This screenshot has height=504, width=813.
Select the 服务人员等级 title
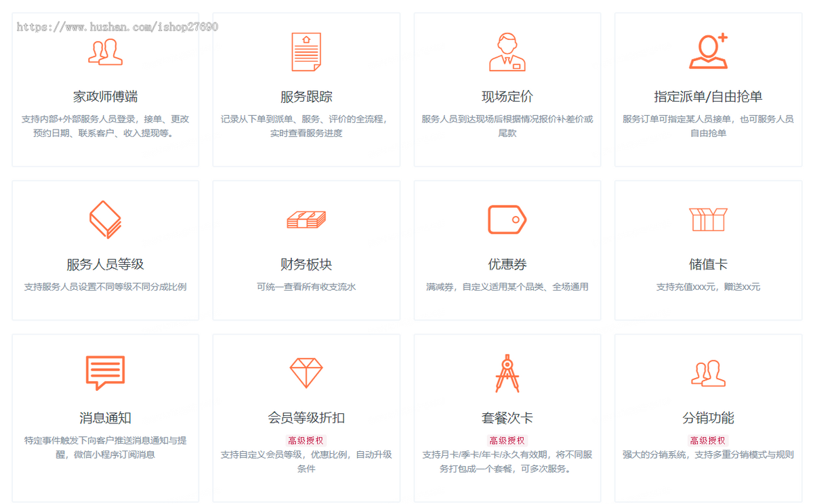point(106,264)
